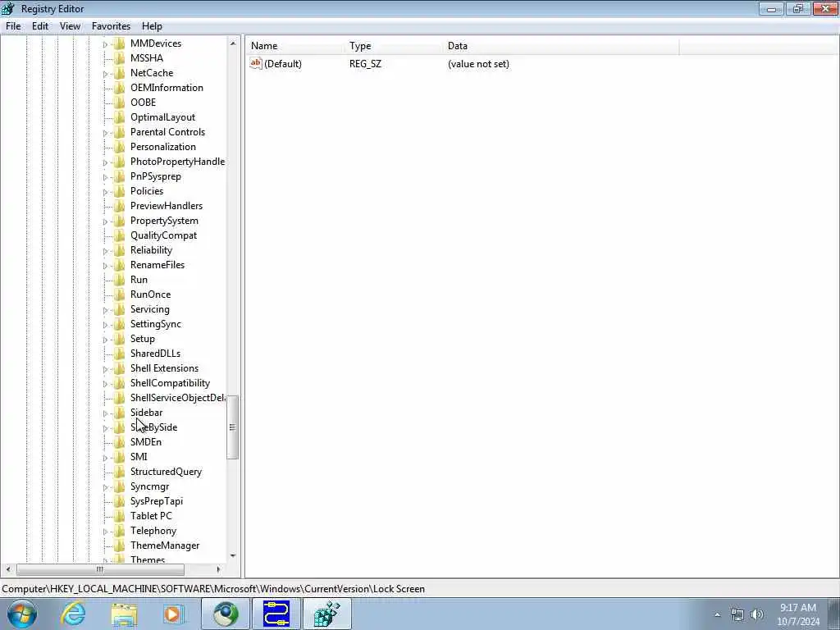Select the SideBySide key label
This screenshot has width=840, height=630.
point(153,427)
